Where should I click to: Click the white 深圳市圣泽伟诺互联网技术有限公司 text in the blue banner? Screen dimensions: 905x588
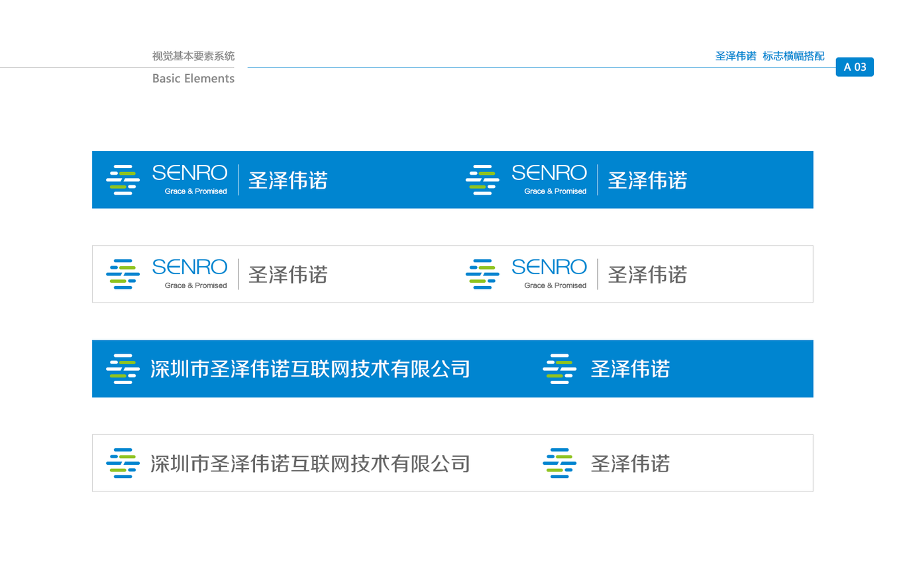click(x=311, y=369)
